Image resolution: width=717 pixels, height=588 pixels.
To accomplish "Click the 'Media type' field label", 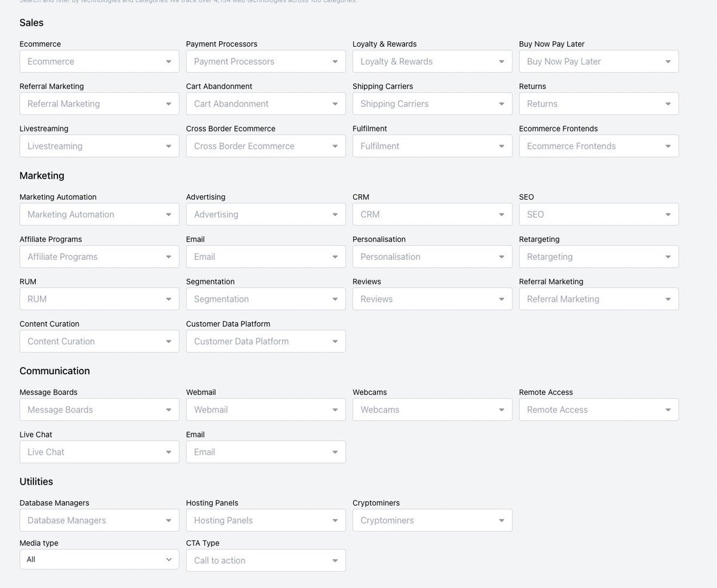I will (39, 543).
